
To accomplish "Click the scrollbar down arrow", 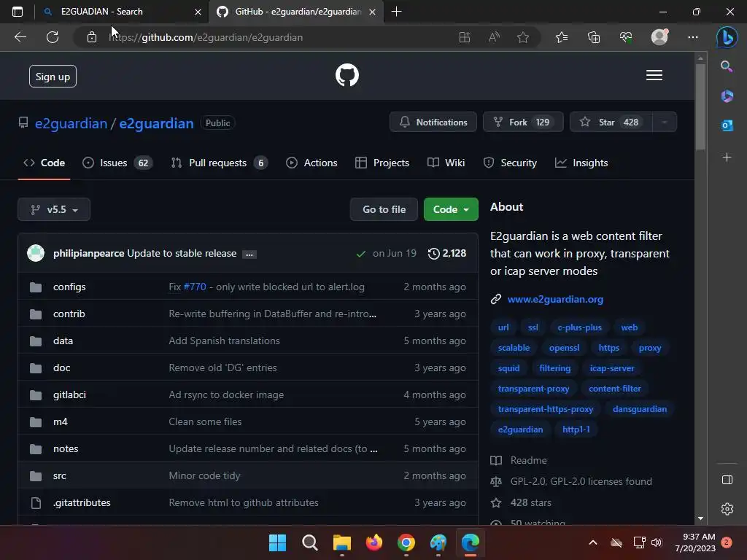I will pyautogui.click(x=700, y=518).
